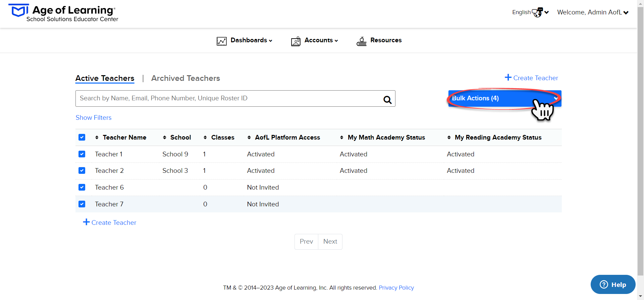The width and height of the screenshot is (644, 300).
Task: Switch to Archived Teachers tab
Action: pos(185,78)
